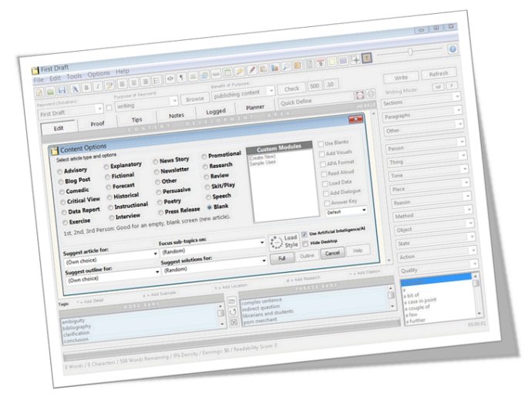Toggle the Italic formatting icon

98,86
